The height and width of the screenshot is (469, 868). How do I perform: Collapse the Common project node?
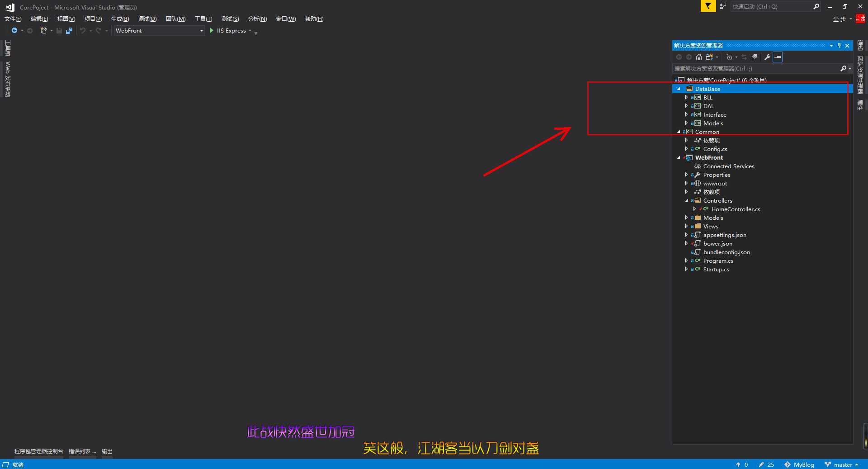679,132
